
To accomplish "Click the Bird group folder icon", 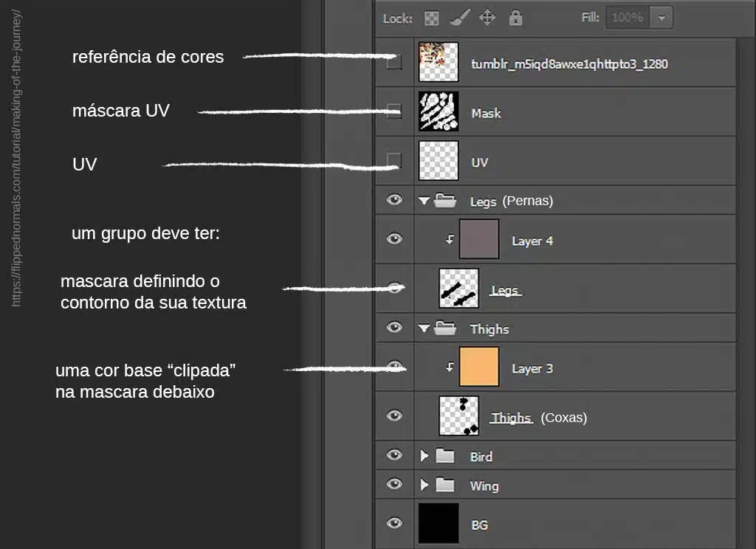I will pyautogui.click(x=444, y=456).
